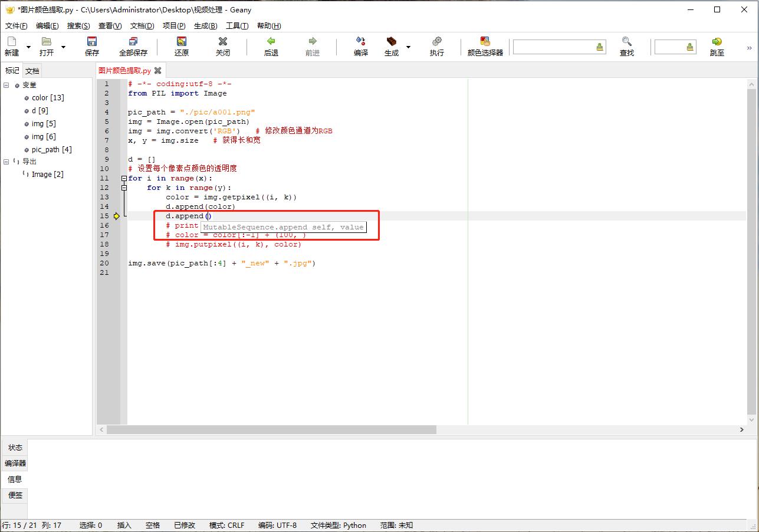Click the 模式: CRLF status bar entry

[x=227, y=526]
